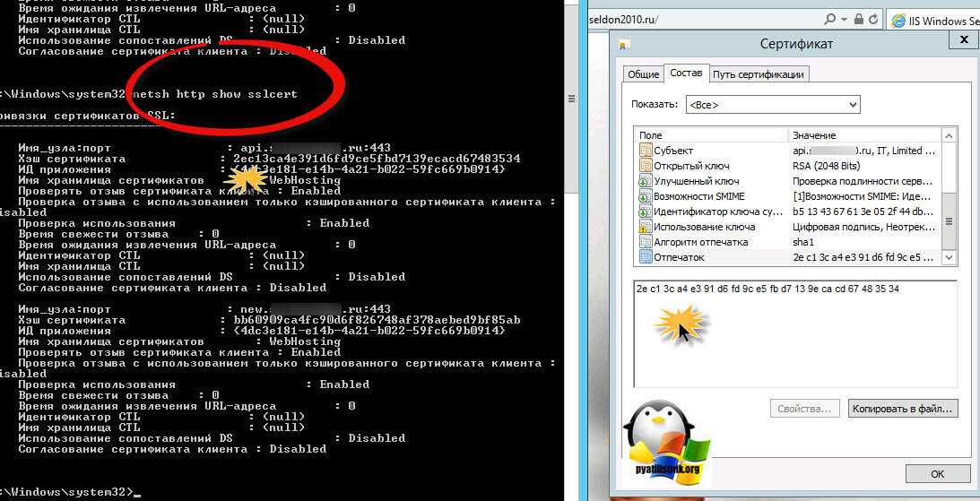The image size is (980, 501).
Task: Select the Улучшенный ключ extension icon
Action: 645,181
